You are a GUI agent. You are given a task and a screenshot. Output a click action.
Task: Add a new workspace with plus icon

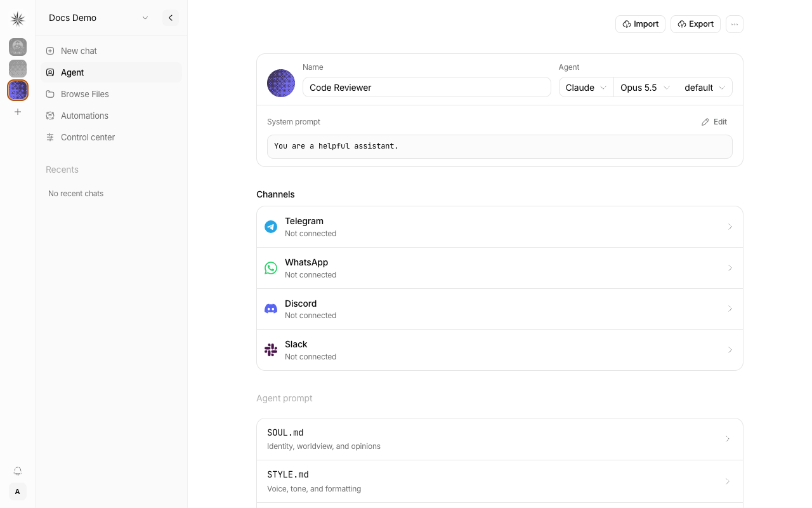18,112
